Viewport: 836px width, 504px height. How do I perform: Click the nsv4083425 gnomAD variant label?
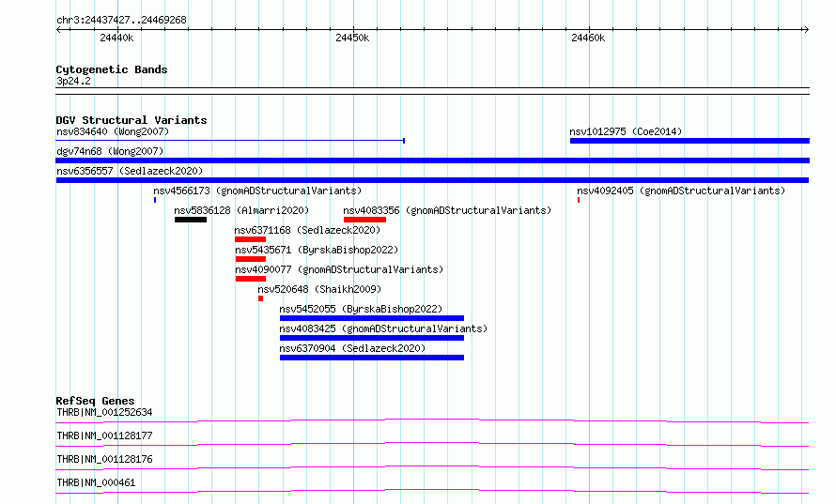[x=383, y=328]
